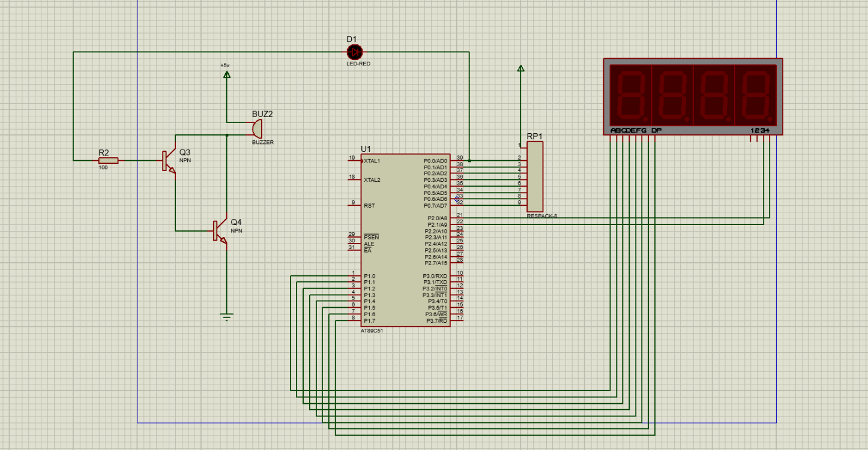Click the P0.0/AD0 pin label

click(x=435, y=161)
